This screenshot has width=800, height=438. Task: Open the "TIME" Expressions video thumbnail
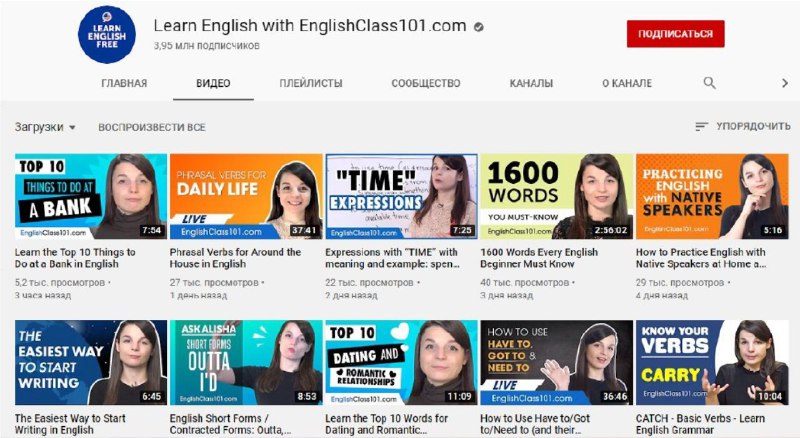(x=402, y=197)
